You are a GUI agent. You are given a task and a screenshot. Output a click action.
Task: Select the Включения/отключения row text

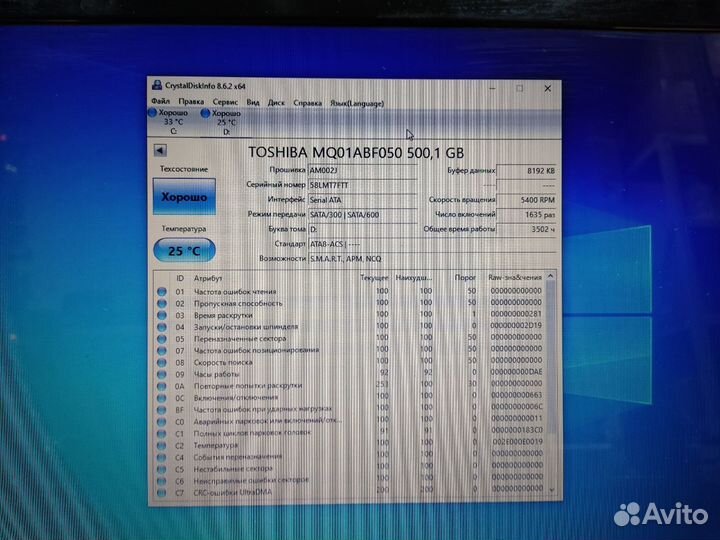coord(236,398)
